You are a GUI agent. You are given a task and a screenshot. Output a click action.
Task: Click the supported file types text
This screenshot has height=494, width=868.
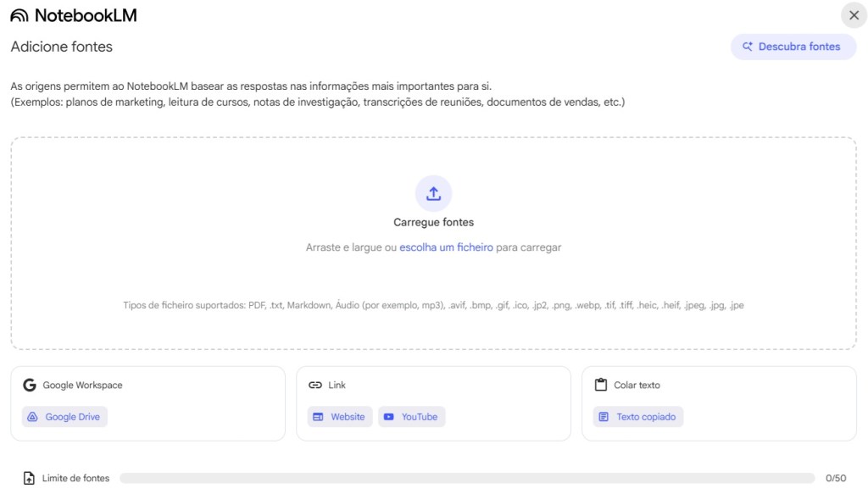point(433,305)
